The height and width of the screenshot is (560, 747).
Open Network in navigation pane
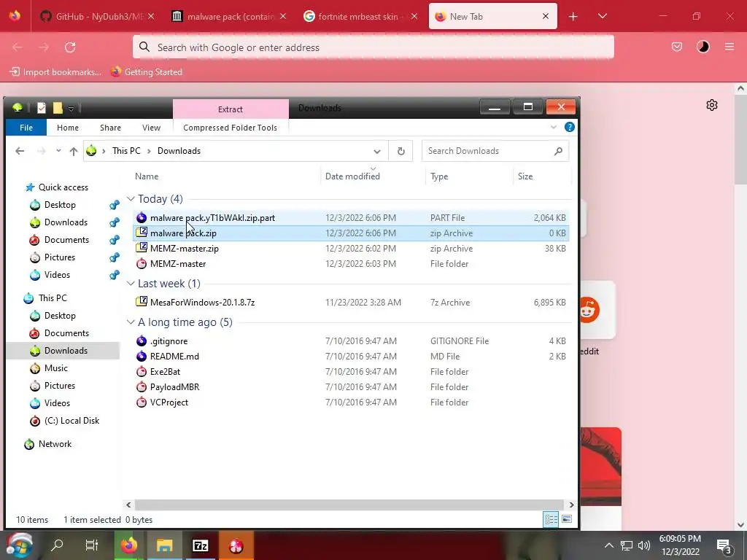click(55, 444)
